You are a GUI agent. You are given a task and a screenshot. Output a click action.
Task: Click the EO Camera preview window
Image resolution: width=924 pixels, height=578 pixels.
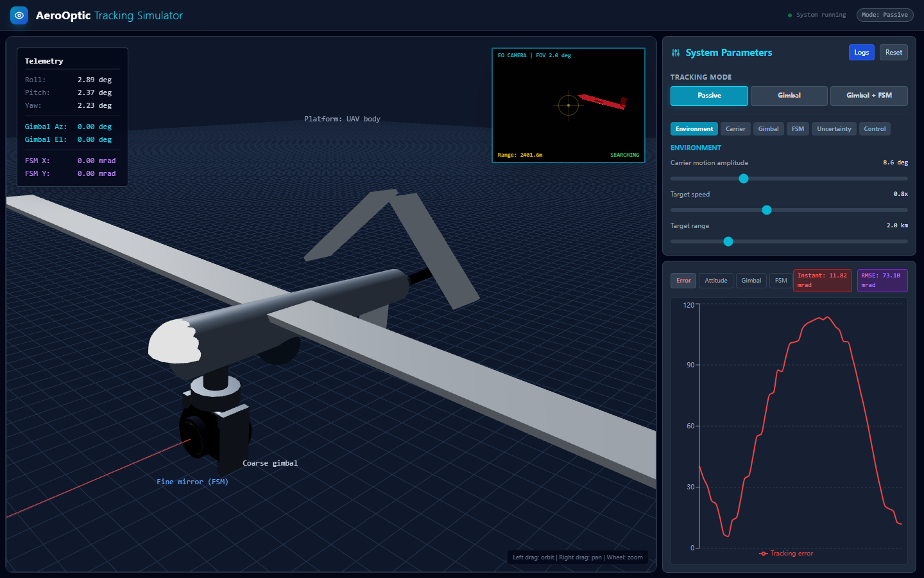(x=569, y=105)
